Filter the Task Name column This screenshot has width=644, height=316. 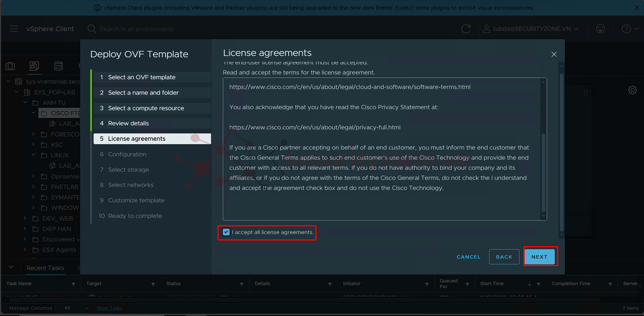point(73,284)
